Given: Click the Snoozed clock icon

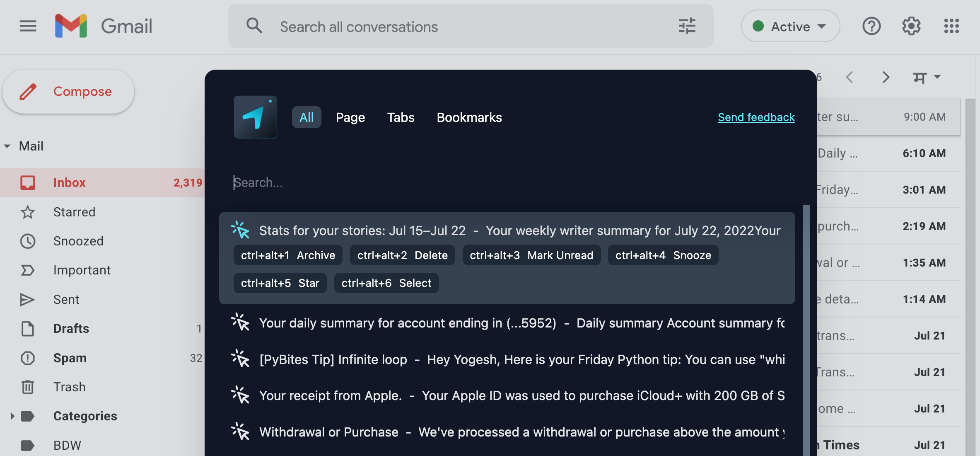Looking at the screenshot, I should [28, 241].
